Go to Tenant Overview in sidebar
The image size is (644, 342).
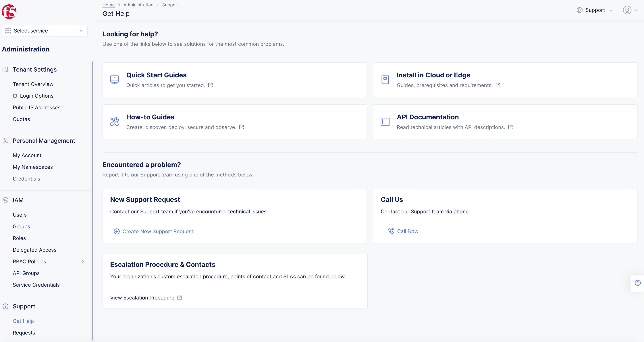click(33, 84)
